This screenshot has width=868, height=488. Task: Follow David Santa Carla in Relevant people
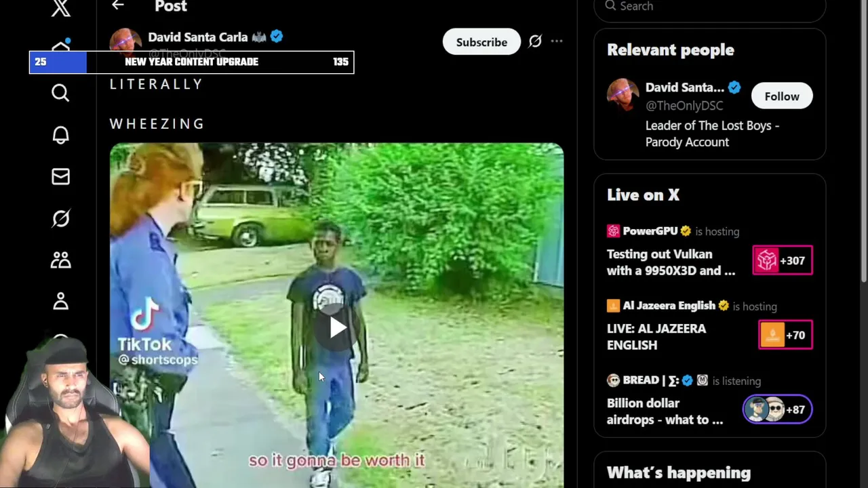pyautogui.click(x=782, y=96)
